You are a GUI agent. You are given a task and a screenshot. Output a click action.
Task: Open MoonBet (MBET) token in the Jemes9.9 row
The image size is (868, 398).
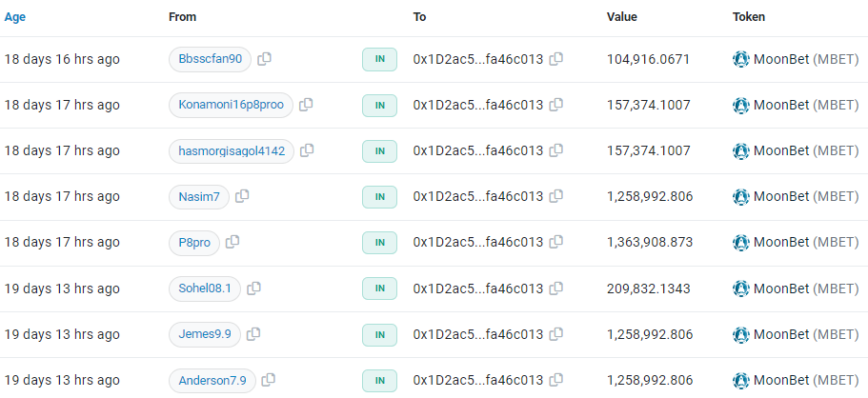pos(806,334)
